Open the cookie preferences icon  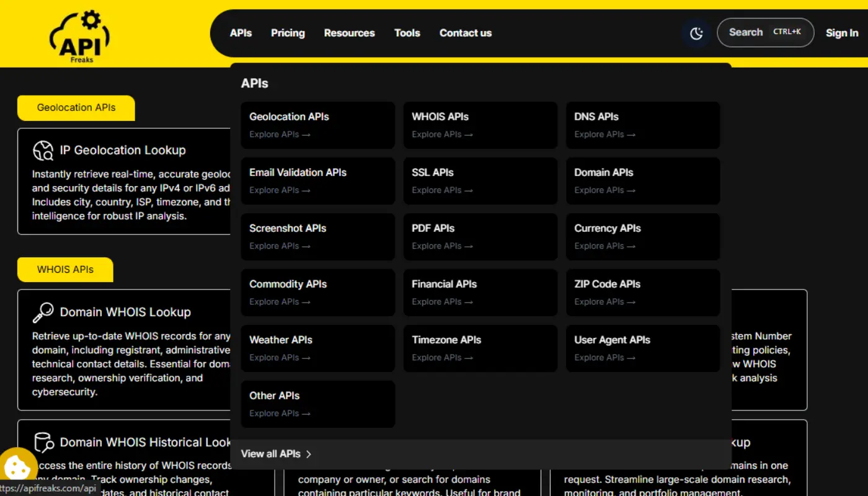[x=16, y=468]
